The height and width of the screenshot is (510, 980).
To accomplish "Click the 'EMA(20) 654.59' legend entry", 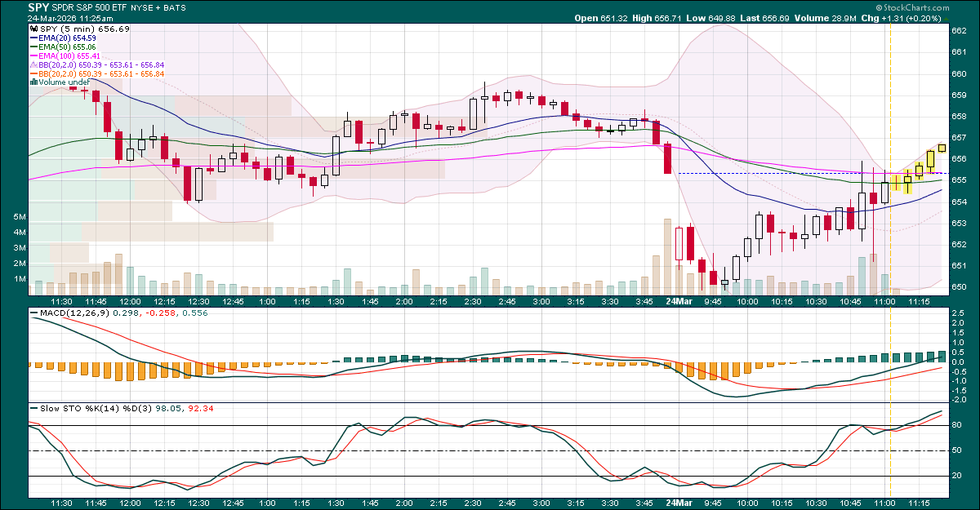I will click(68, 38).
